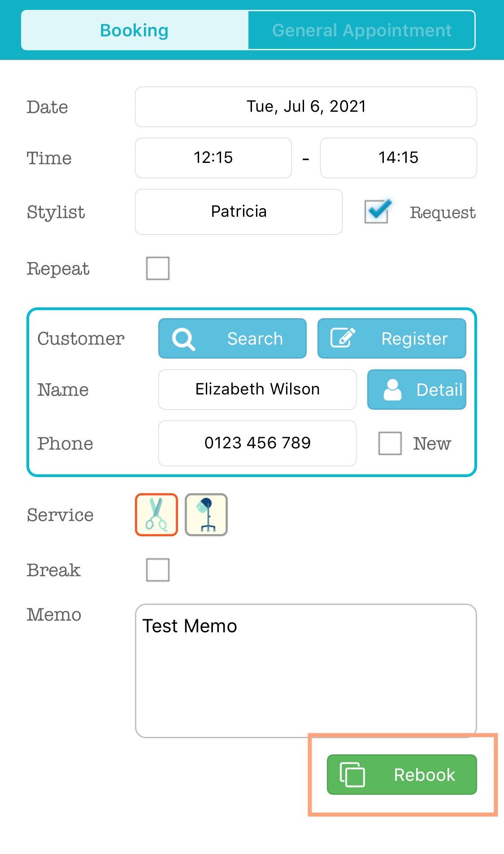Image resolution: width=504 pixels, height=854 pixels.
Task: Open the start time picker showing 12:15
Action: click(213, 158)
